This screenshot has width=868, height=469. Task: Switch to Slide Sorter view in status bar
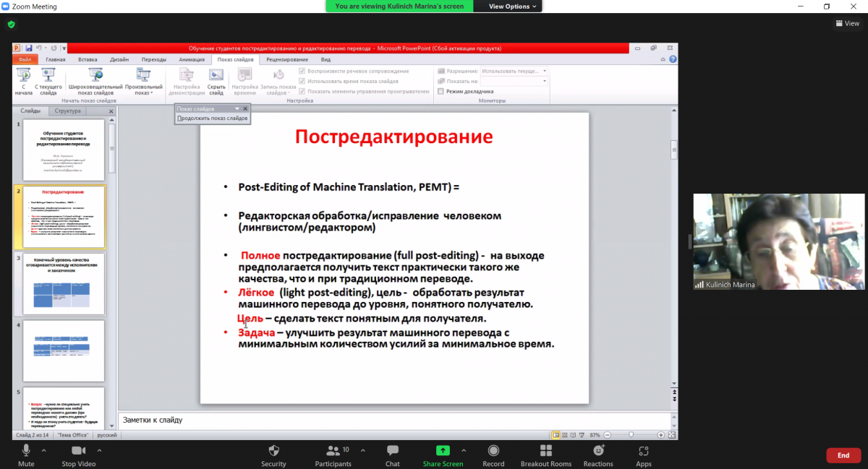point(565,435)
